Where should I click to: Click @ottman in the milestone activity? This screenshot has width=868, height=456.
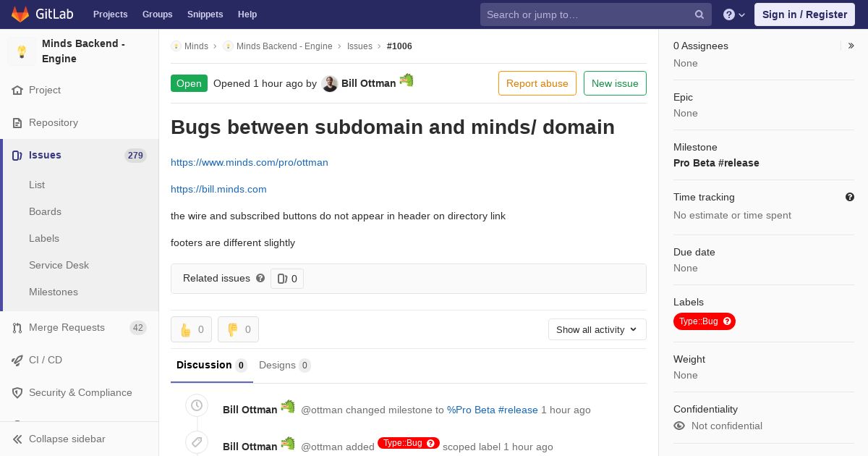pyautogui.click(x=321, y=410)
